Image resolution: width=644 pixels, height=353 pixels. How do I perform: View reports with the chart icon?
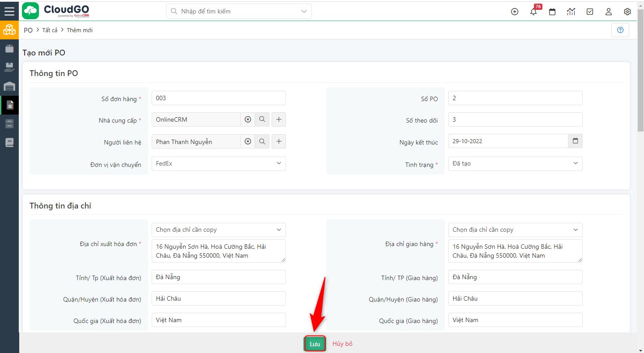[x=571, y=12]
